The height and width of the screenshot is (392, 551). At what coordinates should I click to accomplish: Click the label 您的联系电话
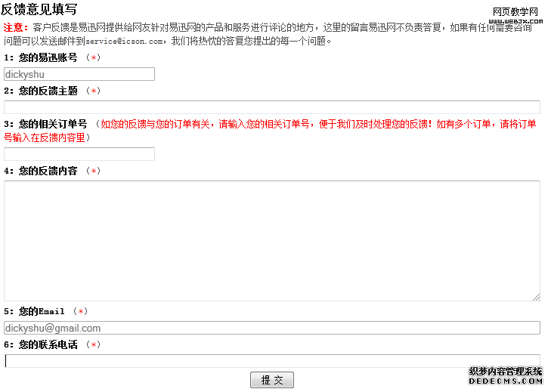coord(48,344)
